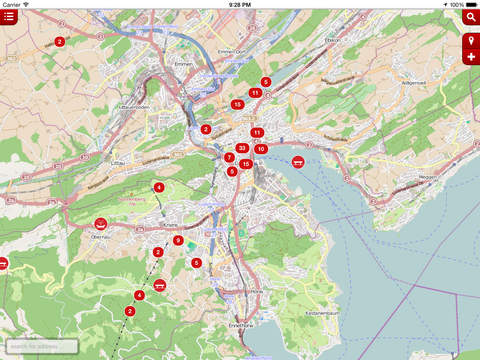
Task: Open the topmost 5 cluster above the 11 marker
Action: click(266, 82)
